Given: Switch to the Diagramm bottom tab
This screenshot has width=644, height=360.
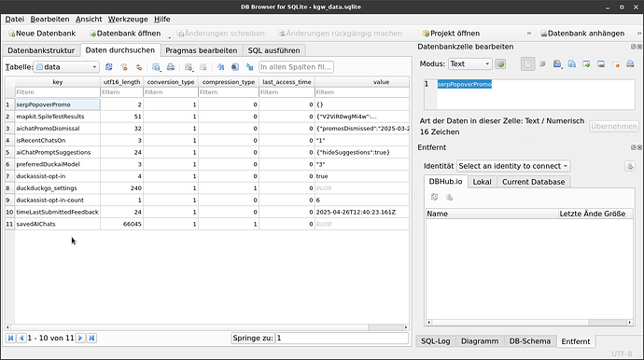Looking at the screenshot, I should (x=480, y=341).
